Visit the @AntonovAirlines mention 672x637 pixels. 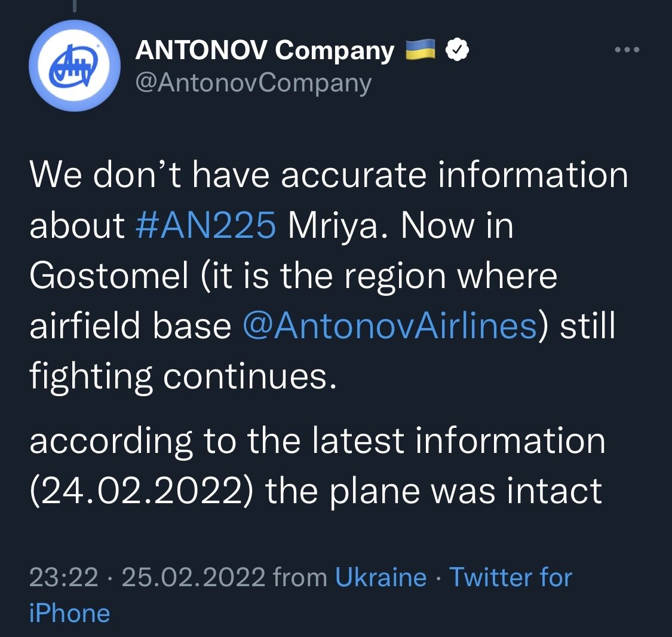390,326
